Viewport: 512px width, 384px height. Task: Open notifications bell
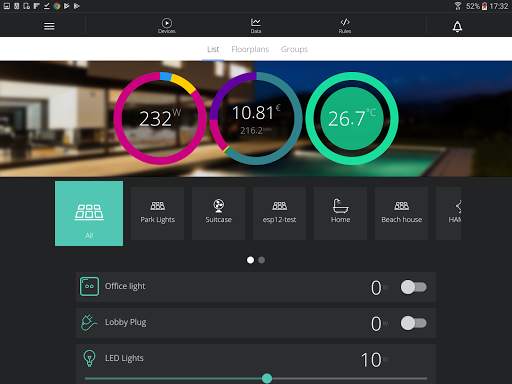(x=457, y=26)
